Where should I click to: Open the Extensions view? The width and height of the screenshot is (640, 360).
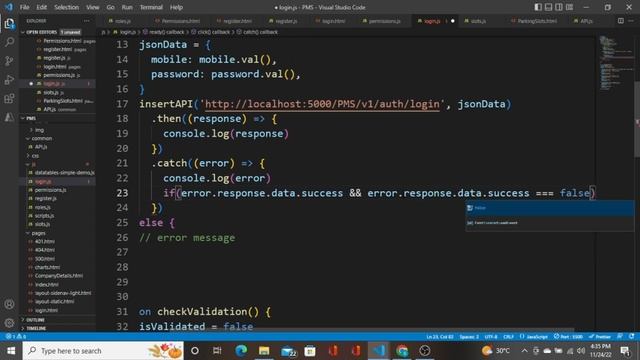tap(9, 98)
